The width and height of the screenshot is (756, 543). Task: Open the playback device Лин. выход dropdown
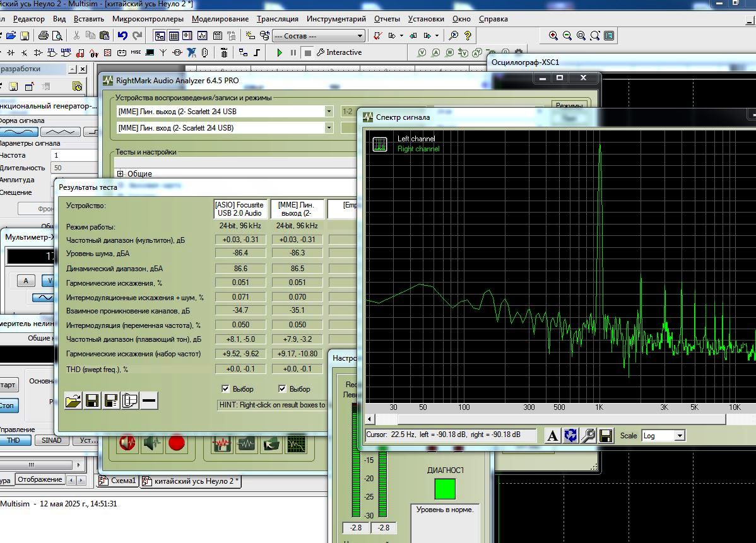pos(329,112)
